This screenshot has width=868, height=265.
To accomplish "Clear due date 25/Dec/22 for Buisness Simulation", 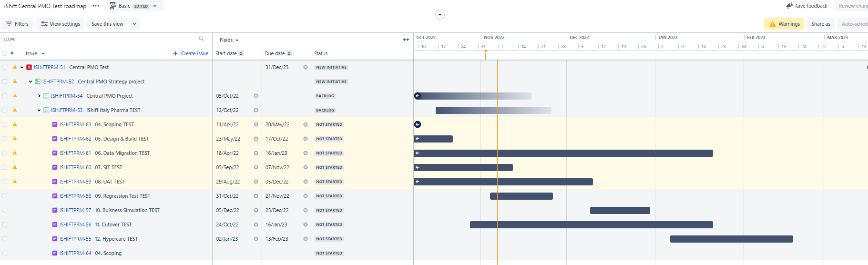I will pyautogui.click(x=306, y=210).
